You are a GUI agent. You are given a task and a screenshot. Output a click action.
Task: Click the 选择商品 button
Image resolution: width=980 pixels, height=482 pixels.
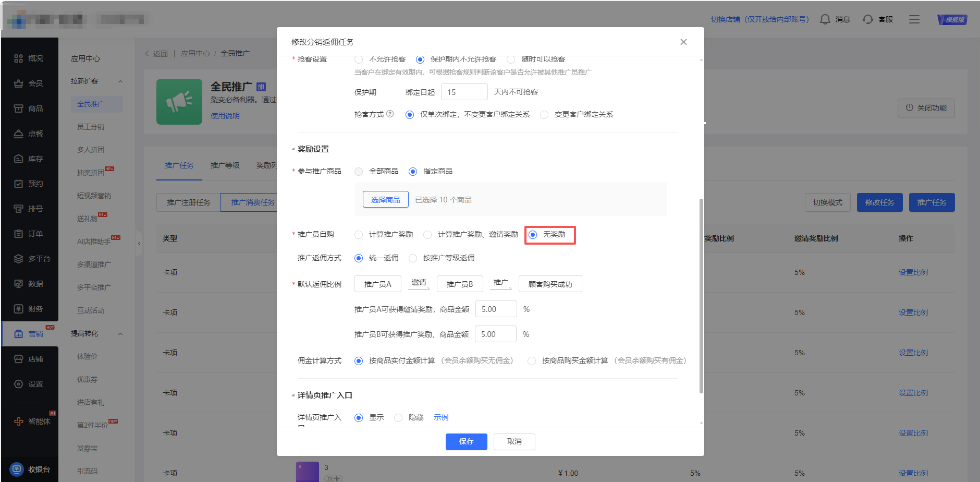coord(385,200)
